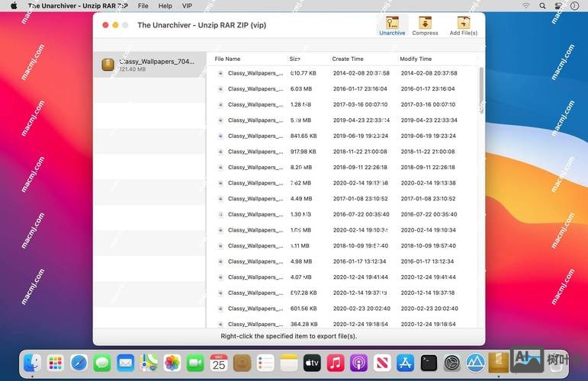The width and height of the screenshot is (588, 381).
Task: Sort by the Modify Time column header
Action: (x=416, y=59)
